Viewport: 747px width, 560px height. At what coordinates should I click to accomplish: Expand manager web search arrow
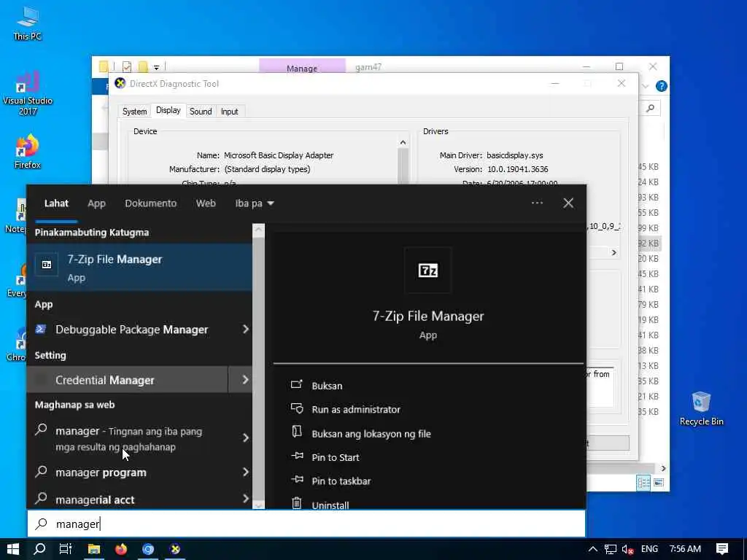pyautogui.click(x=245, y=437)
